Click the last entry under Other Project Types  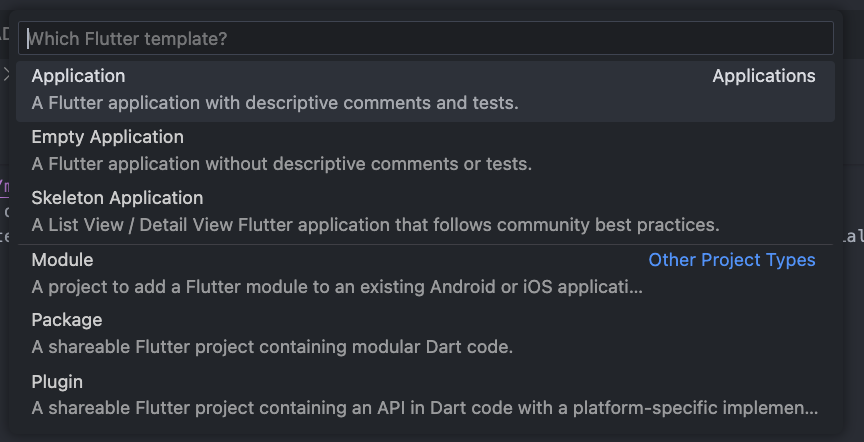(x=425, y=396)
